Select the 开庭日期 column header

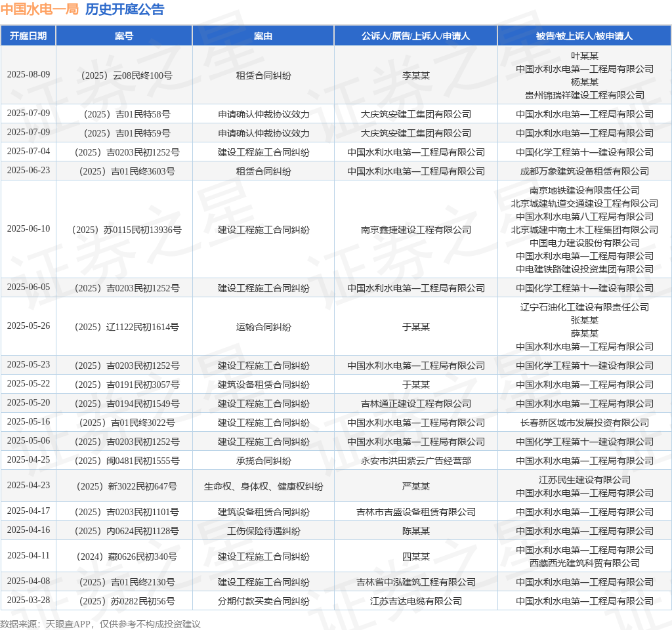pos(28,36)
